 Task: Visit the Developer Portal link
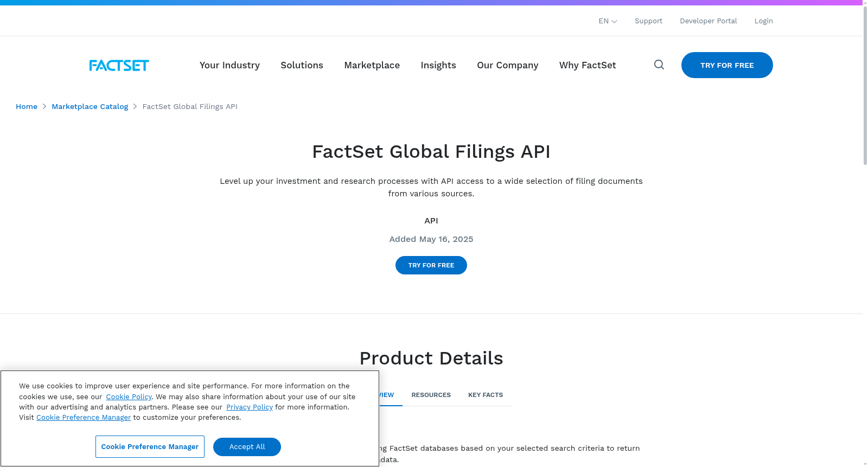coord(709,21)
